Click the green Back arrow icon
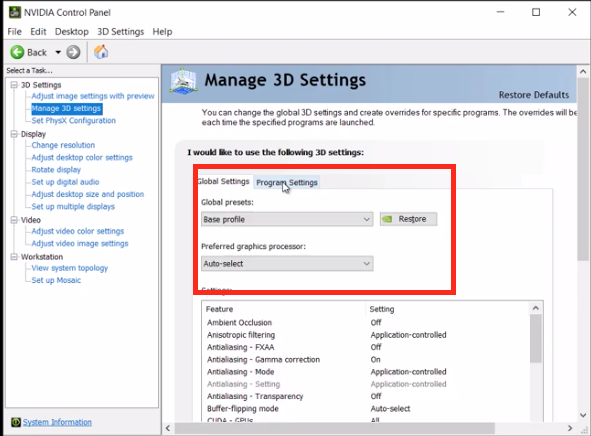Viewport: 591px width, 436px height. 17,52
